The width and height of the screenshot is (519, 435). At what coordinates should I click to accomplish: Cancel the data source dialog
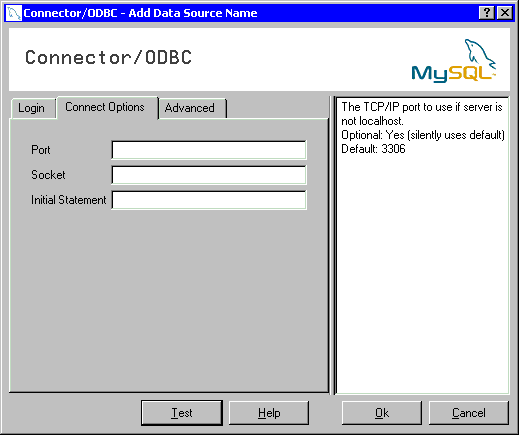[x=469, y=413]
